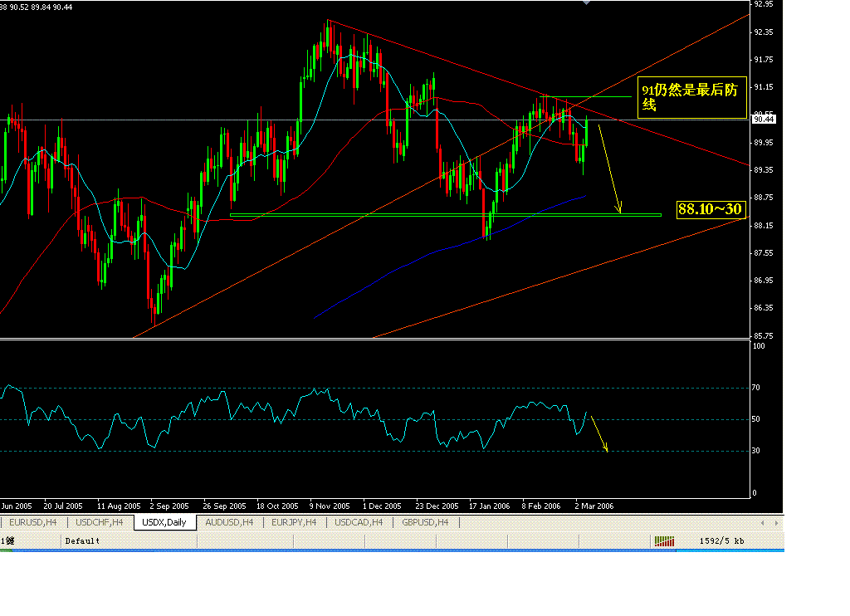
Task: Click the '2 Mar 2006' date label
Action: pos(594,506)
